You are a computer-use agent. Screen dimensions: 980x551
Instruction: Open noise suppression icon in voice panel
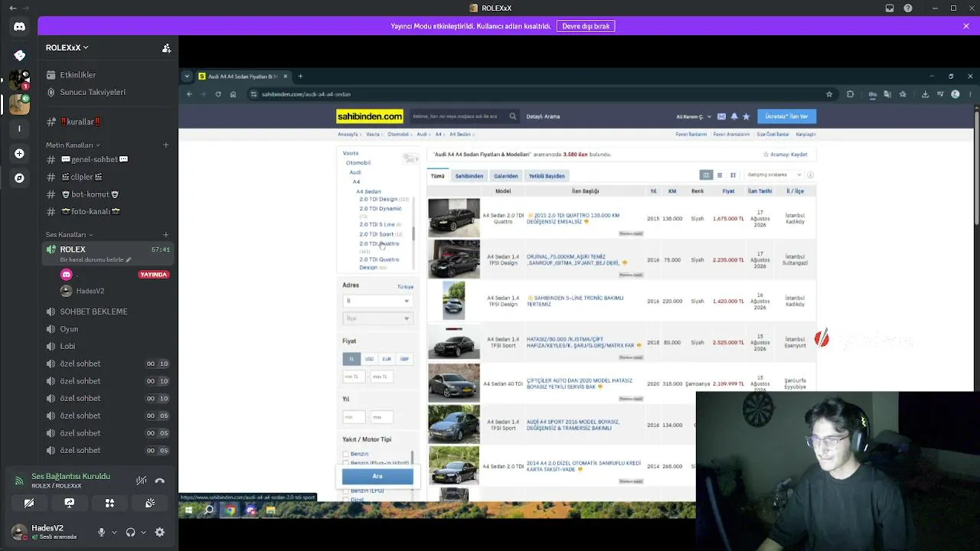(x=142, y=481)
